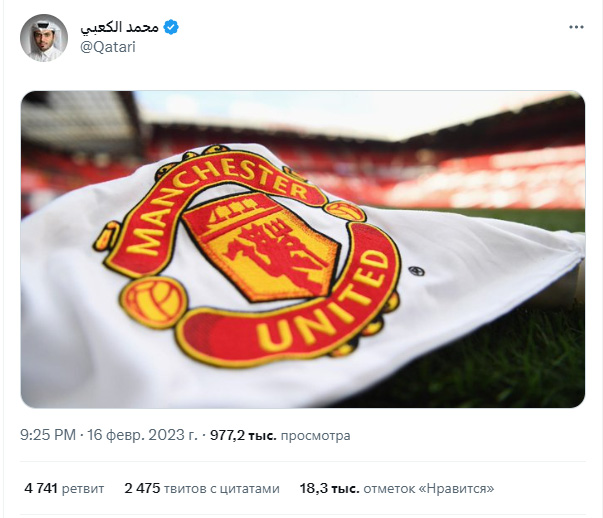This screenshot has width=603, height=518.
Task: Click the blue verified badge
Action: [x=171, y=27]
